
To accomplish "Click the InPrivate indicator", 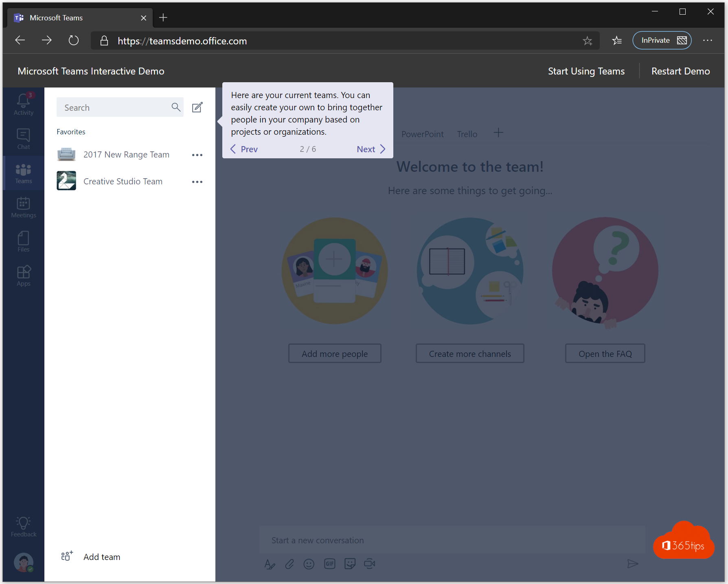I will tap(662, 40).
